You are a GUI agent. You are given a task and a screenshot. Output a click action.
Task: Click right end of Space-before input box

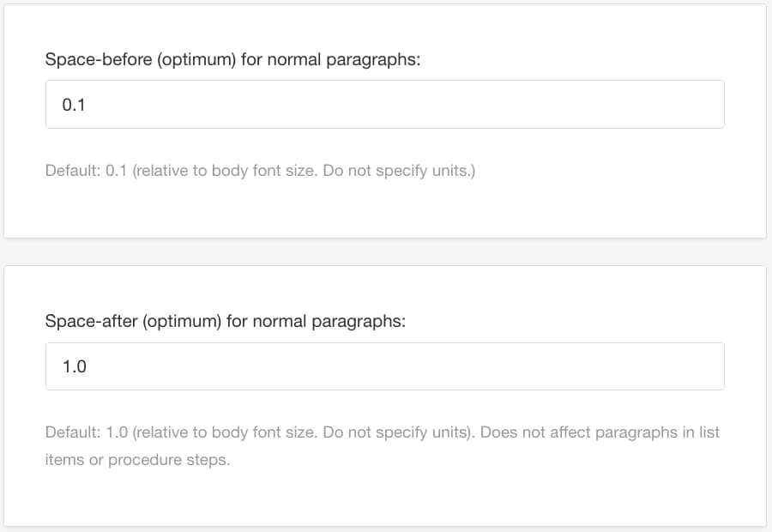click(x=703, y=105)
